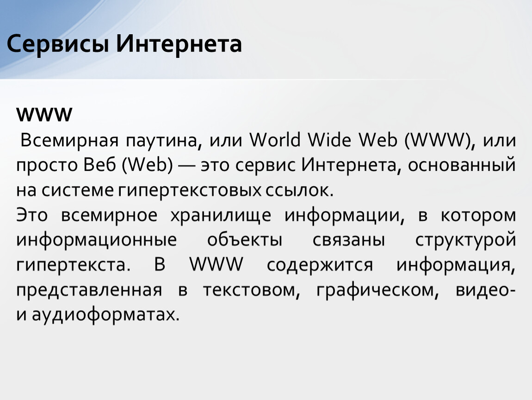The height and width of the screenshot is (400, 532).
Task: Click the word "структурой"
Action: pyautogui.click(x=465, y=240)
